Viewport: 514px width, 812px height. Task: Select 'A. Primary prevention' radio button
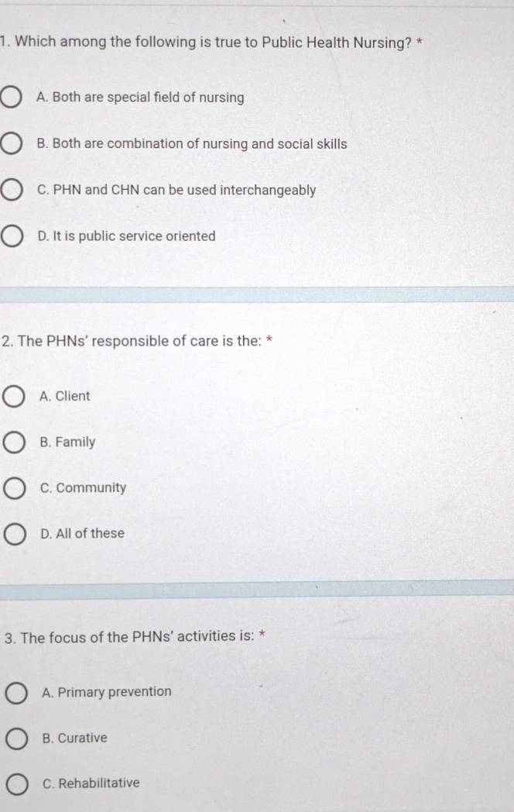tap(16, 693)
